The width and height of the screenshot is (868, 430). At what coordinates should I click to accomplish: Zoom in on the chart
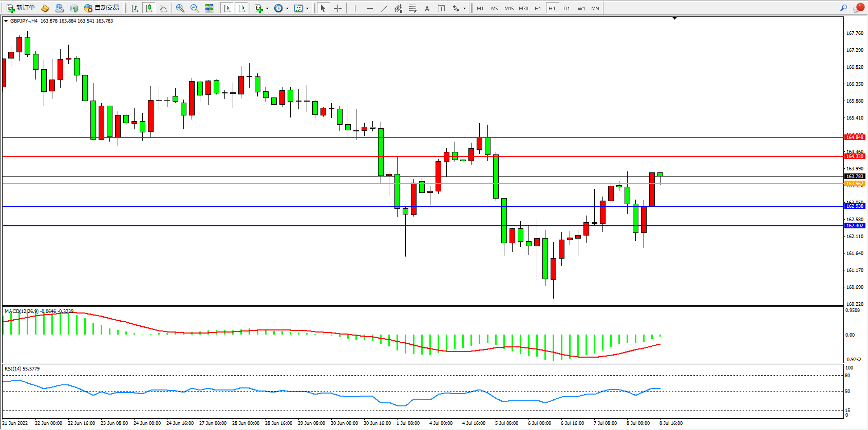coord(180,8)
